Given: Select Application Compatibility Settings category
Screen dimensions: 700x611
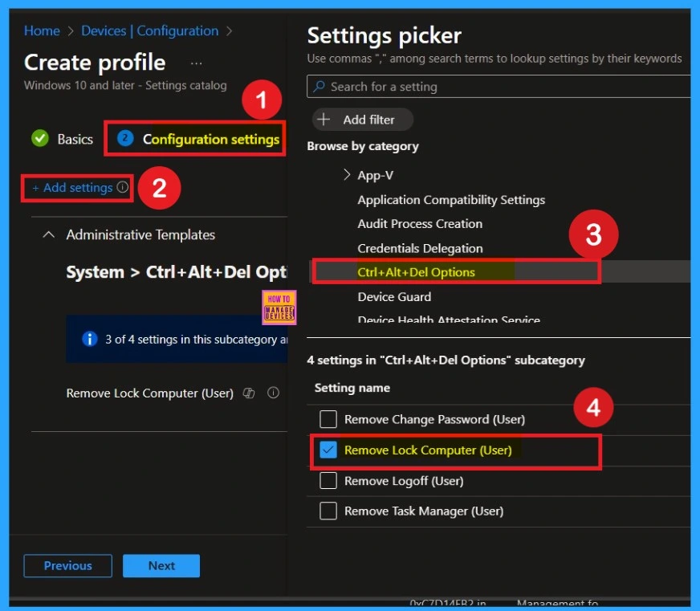Looking at the screenshot, I should tap(451, 200).
